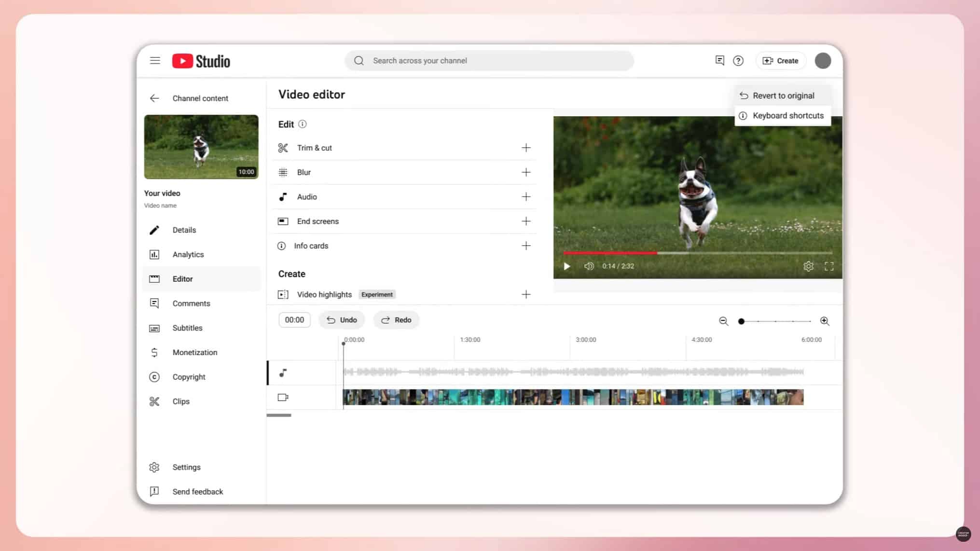Click the timecode input field showing 00:00
980x551 pixels.
294,319
